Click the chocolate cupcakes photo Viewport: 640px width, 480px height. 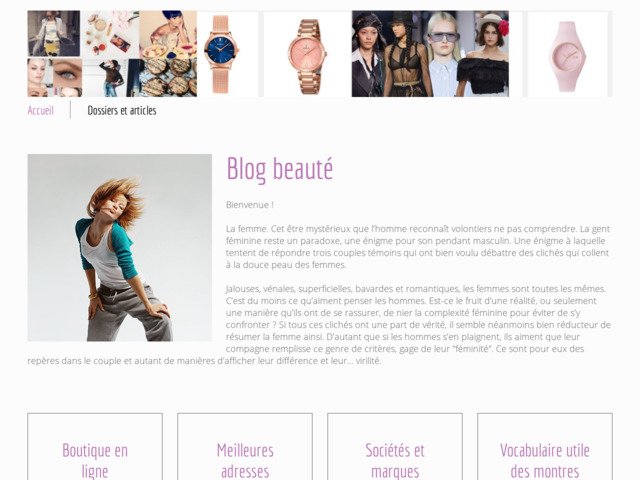tap(168, 78)
